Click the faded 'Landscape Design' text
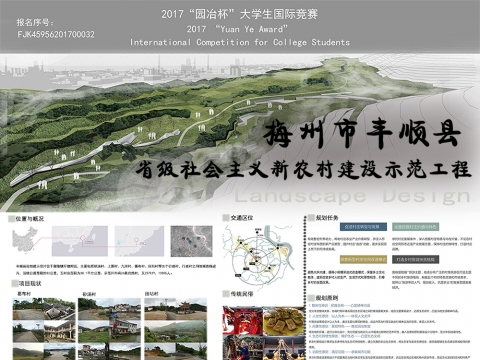This screenshot has height=360, width=480. 352,196
